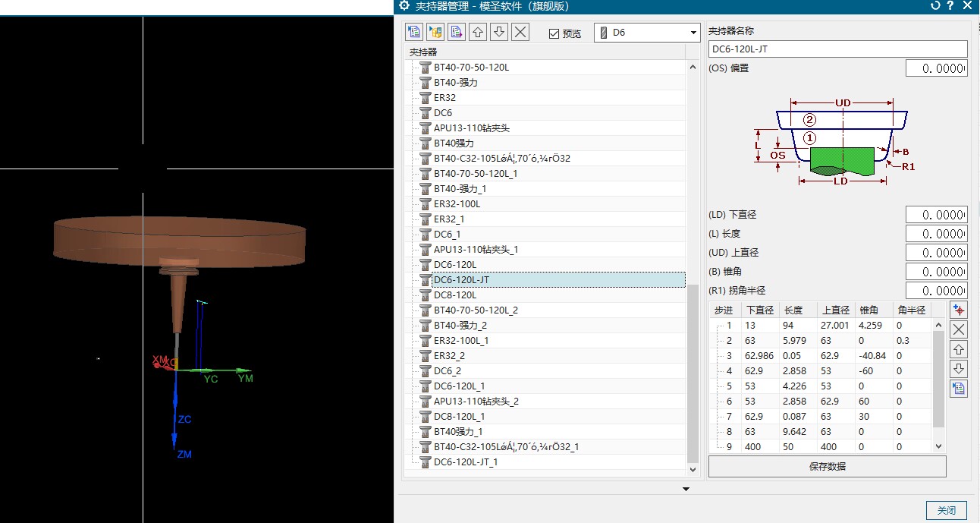This screenshot has height=523, width=980.
Task: Select holder BT40-强力 in list
Action: click(x=456, y=82)
